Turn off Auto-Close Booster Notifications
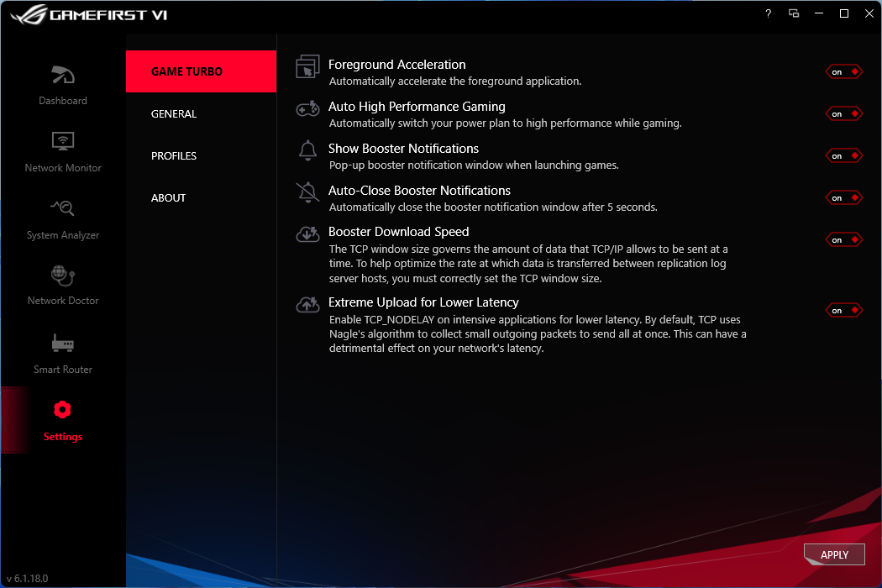Screen dimensions: 882x588 [843, 197]
